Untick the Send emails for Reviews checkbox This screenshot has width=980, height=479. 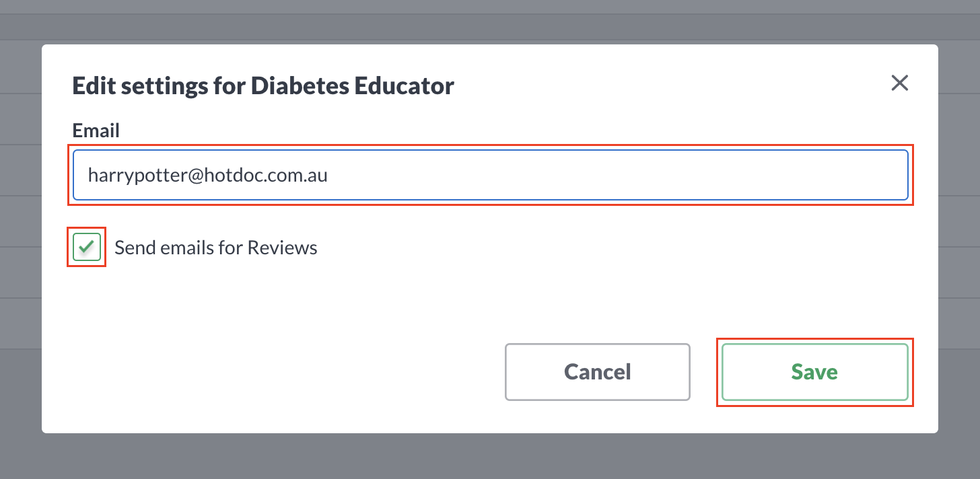pyautogui.click(x=87, y=247)
